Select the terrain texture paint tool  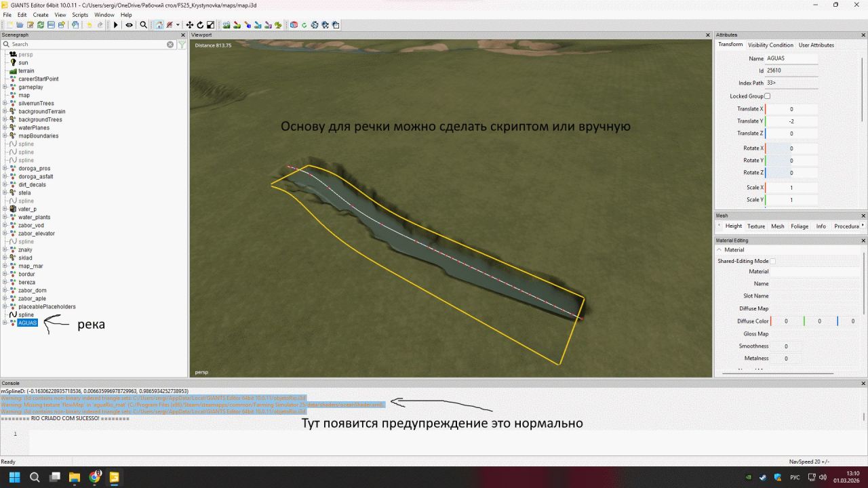(237, 25)
